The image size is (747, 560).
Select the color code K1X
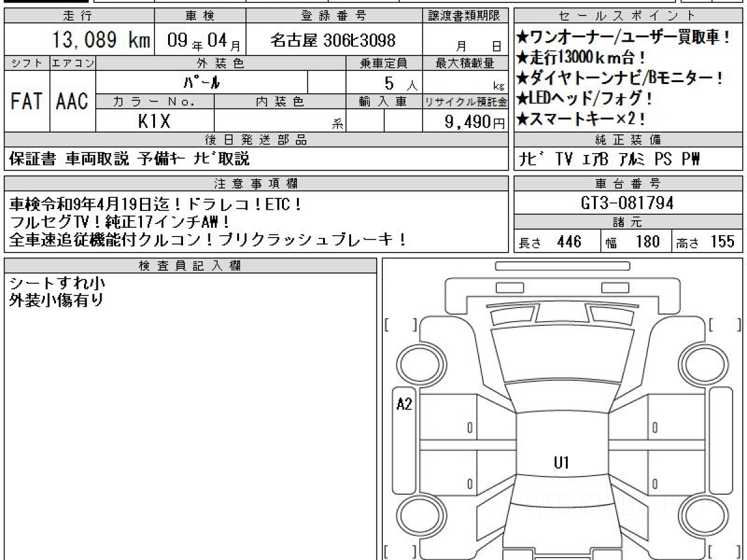pyautogui.click(x=154, y=121)
